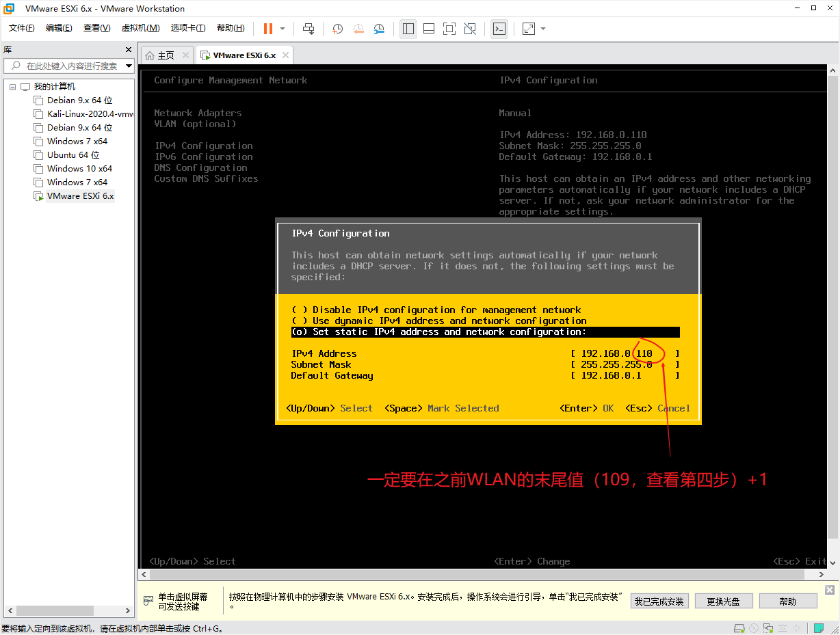Open the 虚拟机(M) menu
This screenshot has width=840, height=635.
[x=140, y=28]
